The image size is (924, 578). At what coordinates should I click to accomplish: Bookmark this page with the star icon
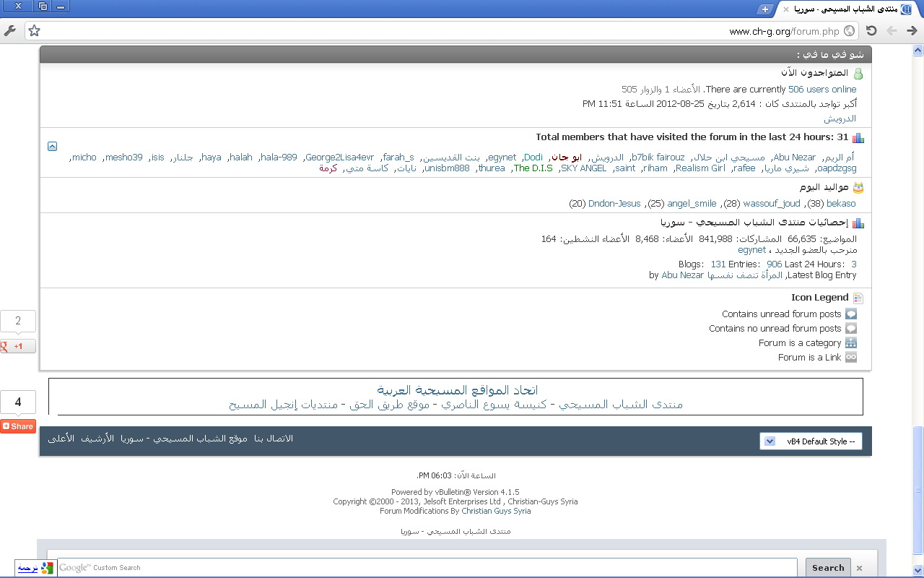(x=34, y=30)
